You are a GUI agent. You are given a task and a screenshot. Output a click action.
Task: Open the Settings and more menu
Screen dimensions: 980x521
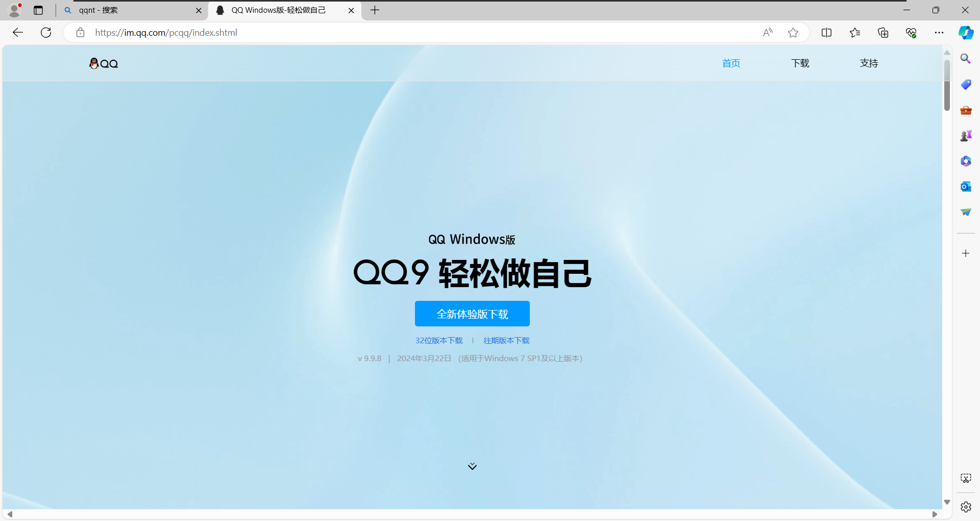point(939,33)
